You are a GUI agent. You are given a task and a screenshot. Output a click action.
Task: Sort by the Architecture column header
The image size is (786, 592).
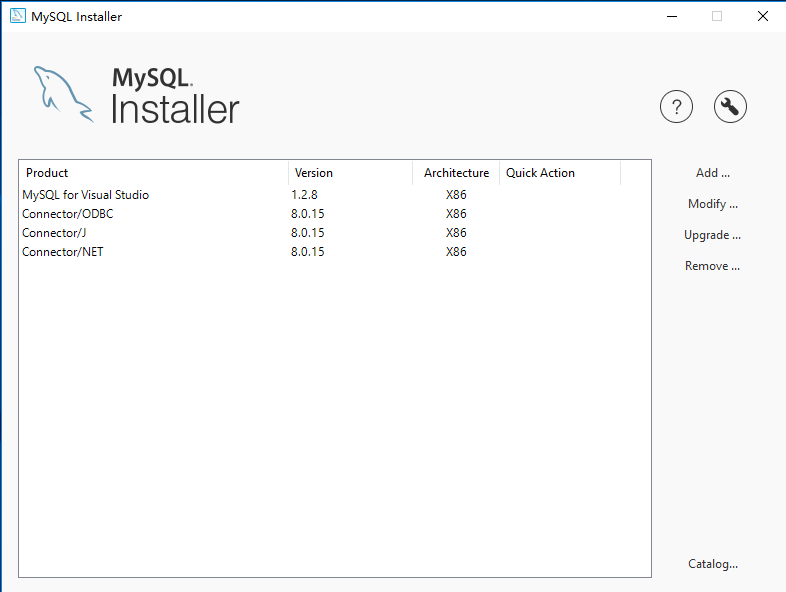coord(456,173)
